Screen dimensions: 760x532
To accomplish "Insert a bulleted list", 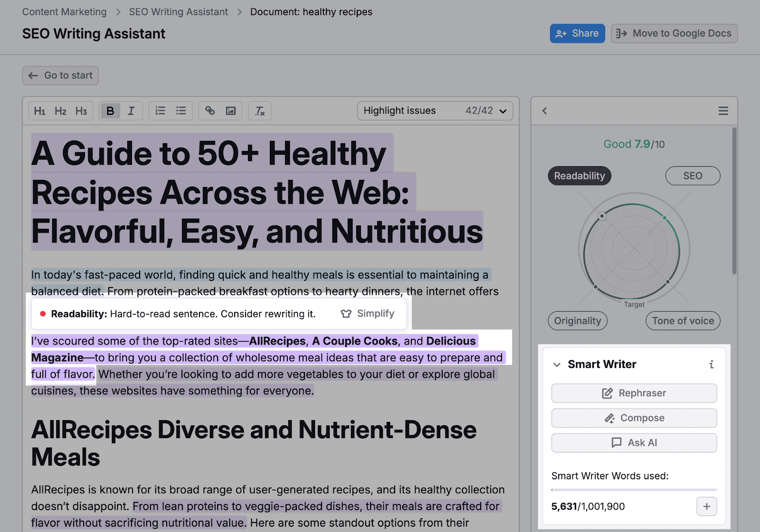I will (181, 111).
